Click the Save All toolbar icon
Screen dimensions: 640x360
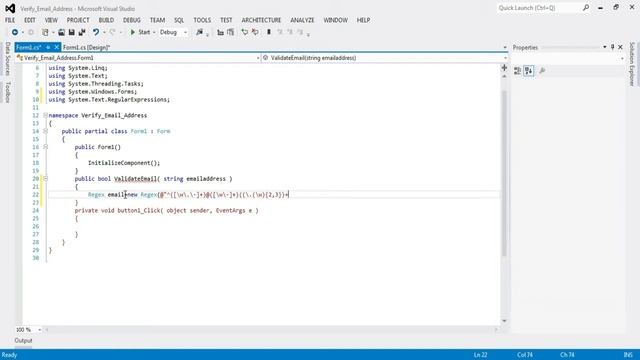point(82,32)
